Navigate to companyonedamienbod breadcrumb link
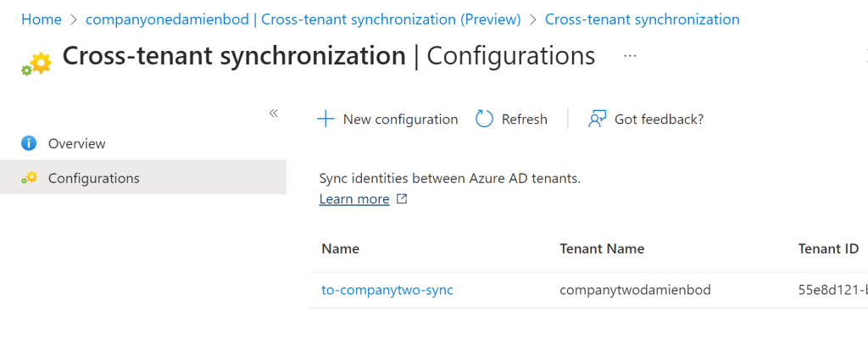This screenshot has width=868, height=340. coord(303,19)
